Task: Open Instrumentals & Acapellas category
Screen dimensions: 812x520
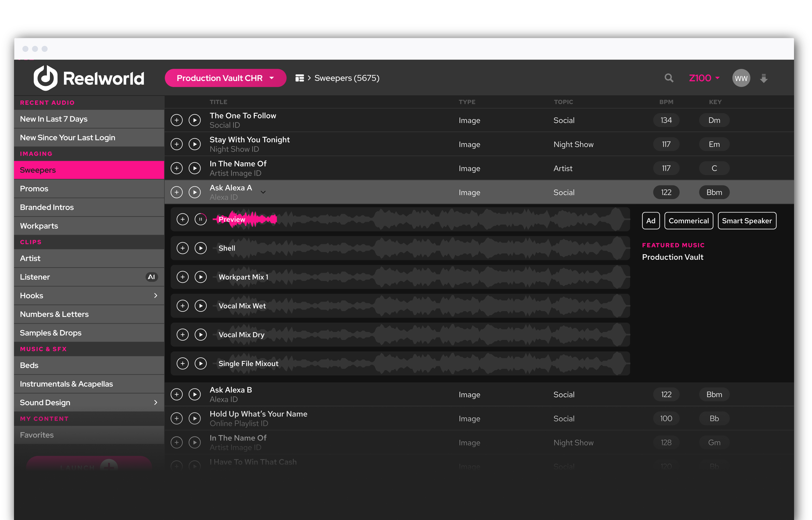Action: pos(89,384)
